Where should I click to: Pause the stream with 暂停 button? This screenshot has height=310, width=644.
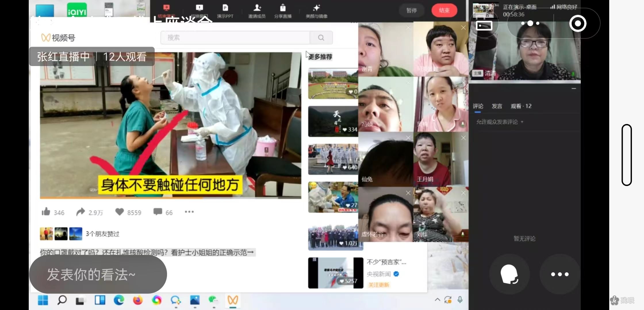click(412, 10)
